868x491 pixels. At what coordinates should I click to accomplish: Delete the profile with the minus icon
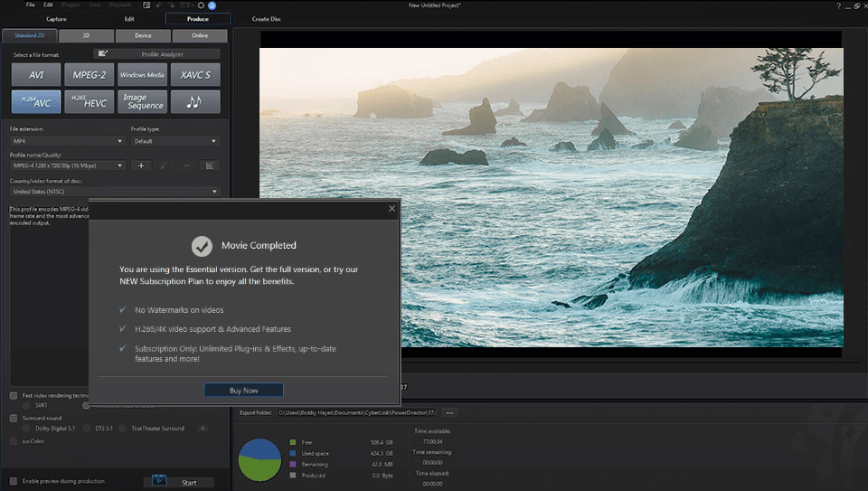(x=186, y=165)
